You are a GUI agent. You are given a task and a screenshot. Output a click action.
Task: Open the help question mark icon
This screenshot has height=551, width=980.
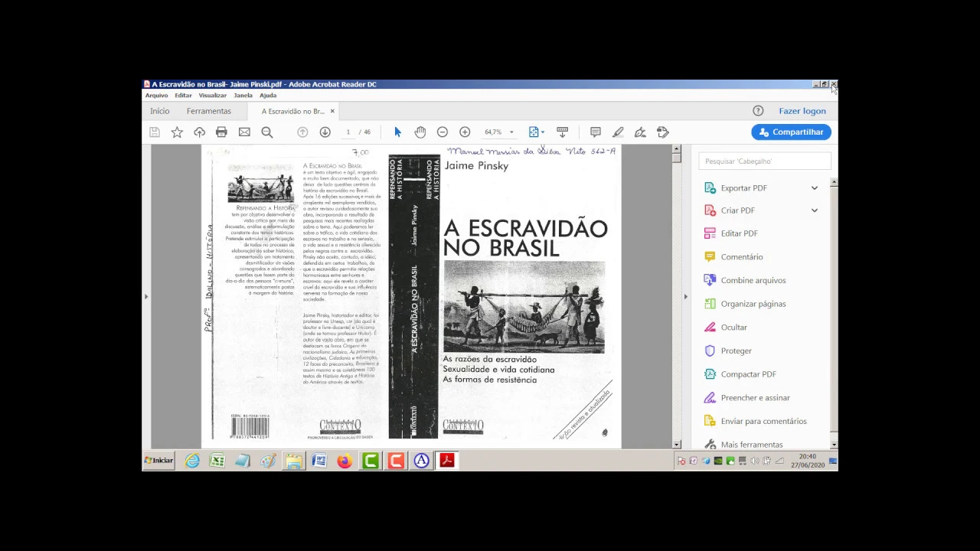click(x=758, y=111)
